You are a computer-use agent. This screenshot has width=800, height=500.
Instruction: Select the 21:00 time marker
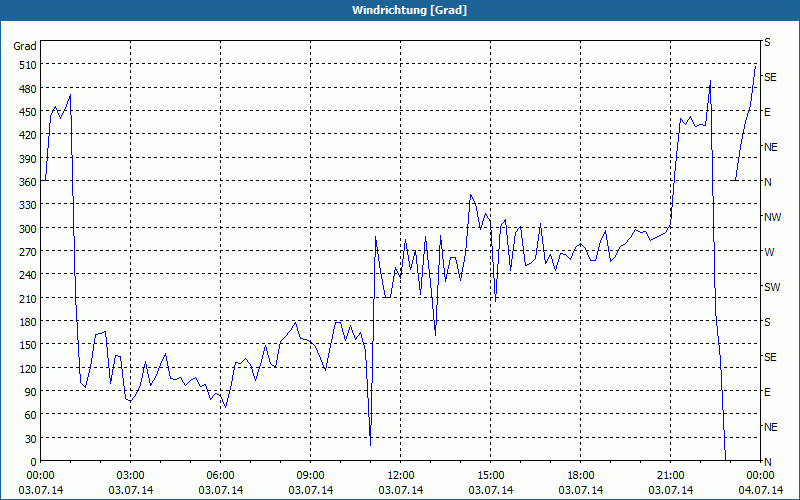pos(670,476)
